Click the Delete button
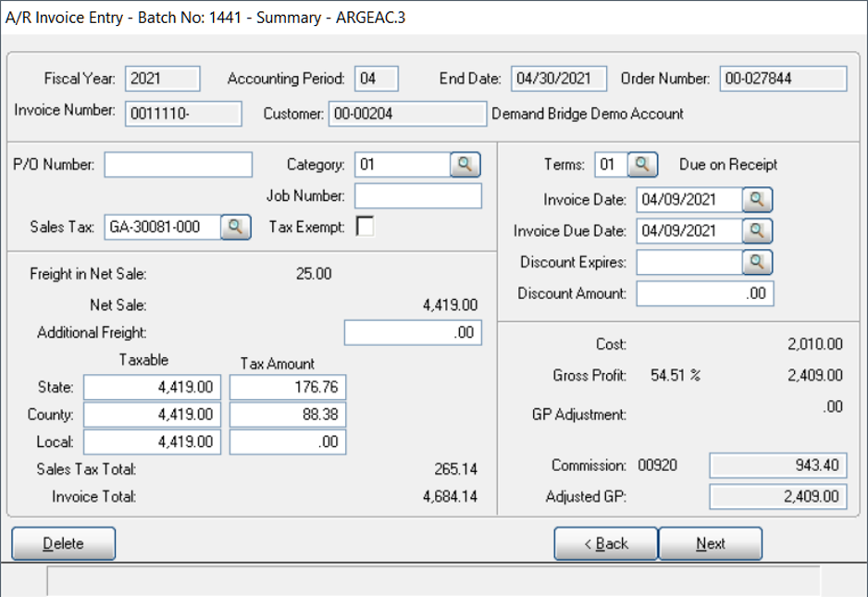This screenshot has width=868, height=597. tap(64, 543)
